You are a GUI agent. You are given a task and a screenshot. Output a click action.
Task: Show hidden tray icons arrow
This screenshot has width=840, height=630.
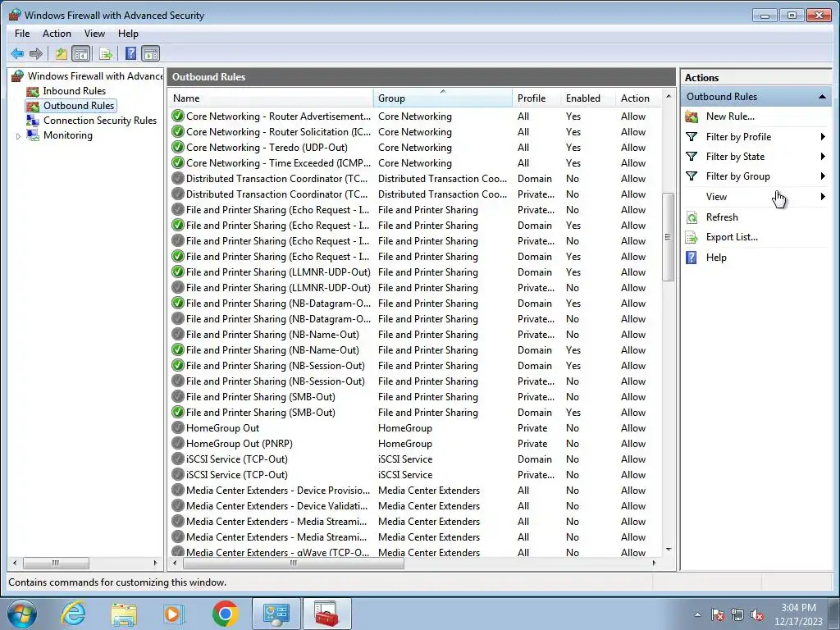point(697,614)
